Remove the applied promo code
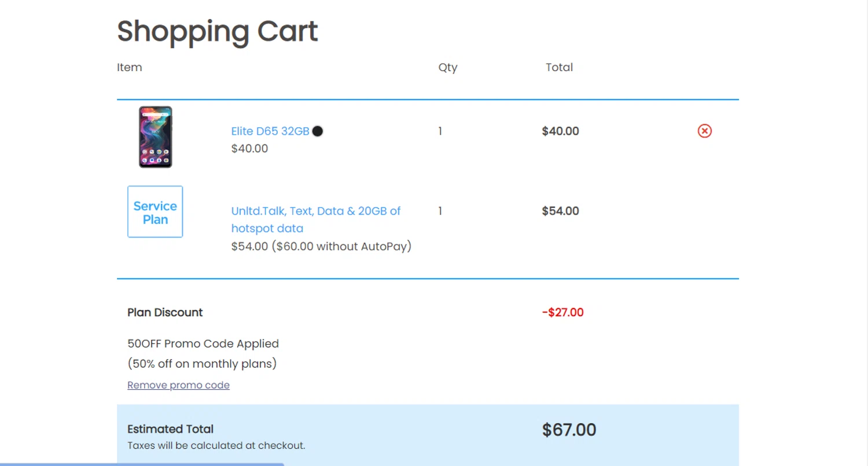Screen dimensions: 868x466 tap(178, 385)
